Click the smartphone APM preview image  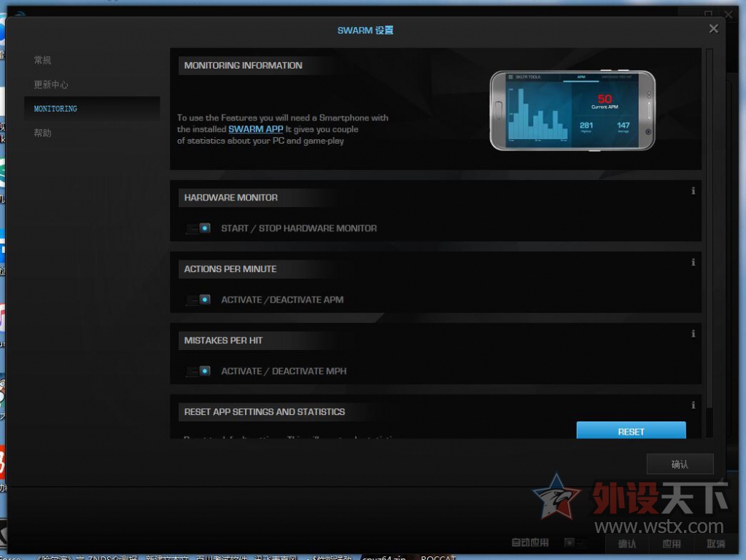click(572, 110)
